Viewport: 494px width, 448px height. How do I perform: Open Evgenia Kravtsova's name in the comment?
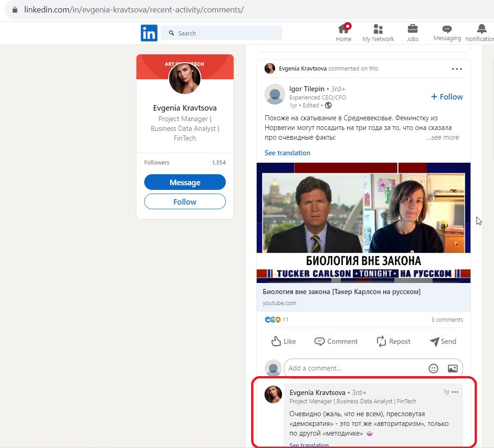coord(317,393)
